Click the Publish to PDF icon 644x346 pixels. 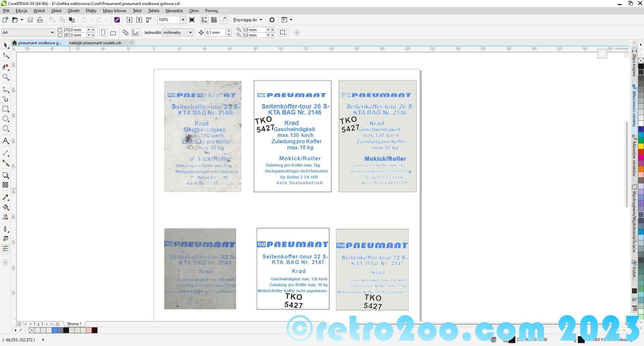point(149,20)
